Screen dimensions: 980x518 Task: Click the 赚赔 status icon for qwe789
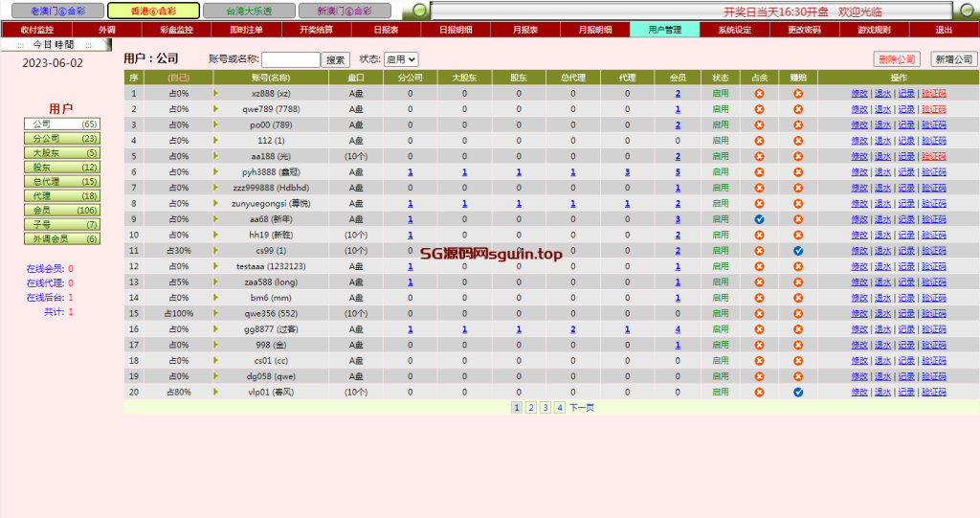coord(798,109)
